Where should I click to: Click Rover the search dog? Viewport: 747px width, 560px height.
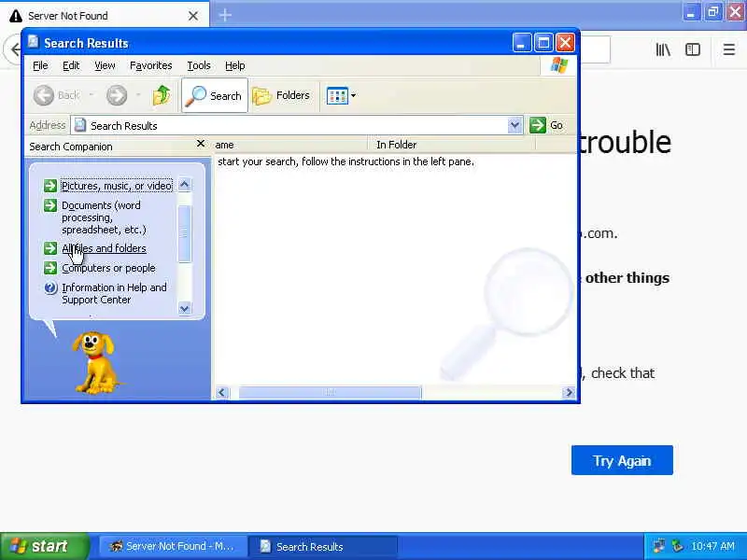click(94, 363)
